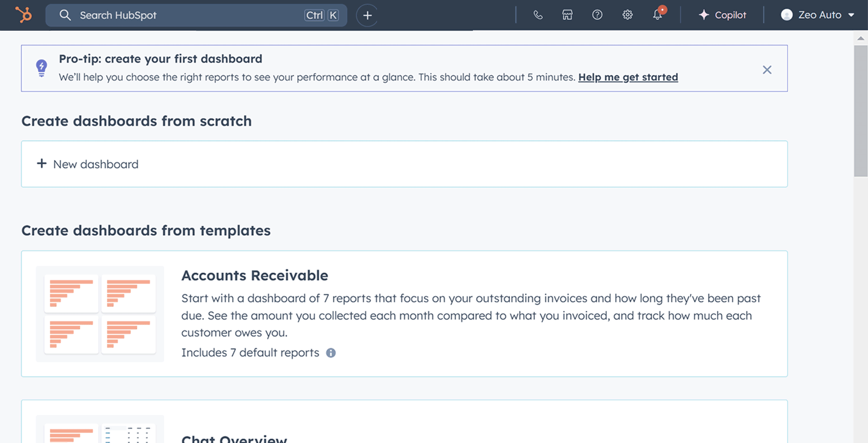Open the Settings gear icon
Image resolution: width=868 pixels, height=443 pixels.
[x=627, y=15]
